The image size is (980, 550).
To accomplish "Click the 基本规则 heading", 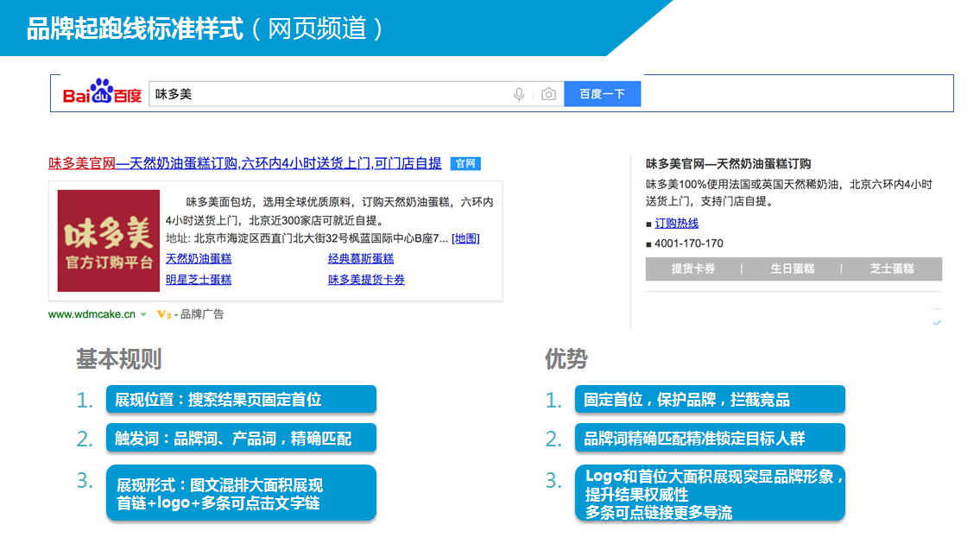I will (119, 359).
